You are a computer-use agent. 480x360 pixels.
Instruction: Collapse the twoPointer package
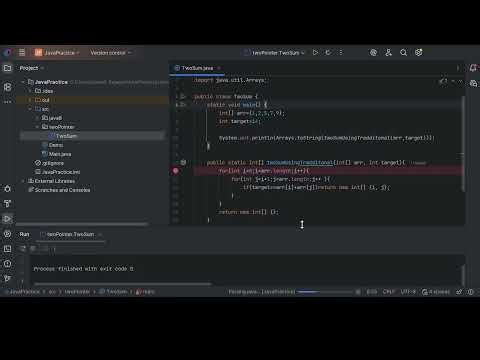pos(37,127)
